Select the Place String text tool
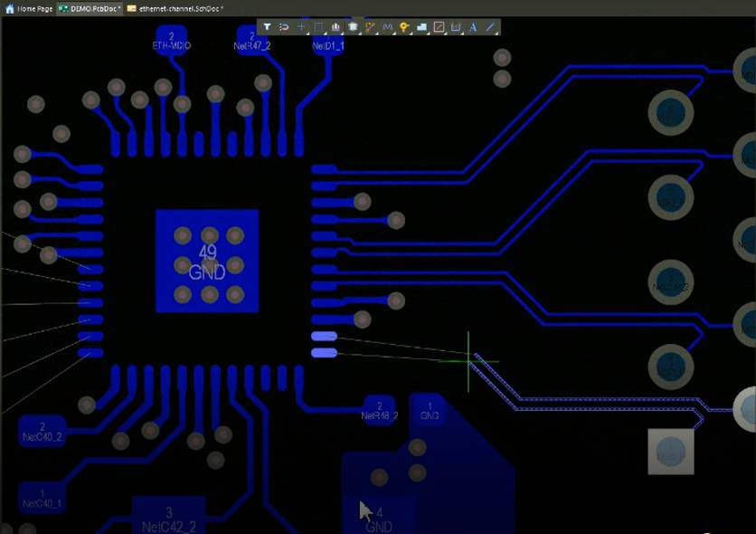The image size is (756, 534). pyautogui.click(x=472, y=27)
